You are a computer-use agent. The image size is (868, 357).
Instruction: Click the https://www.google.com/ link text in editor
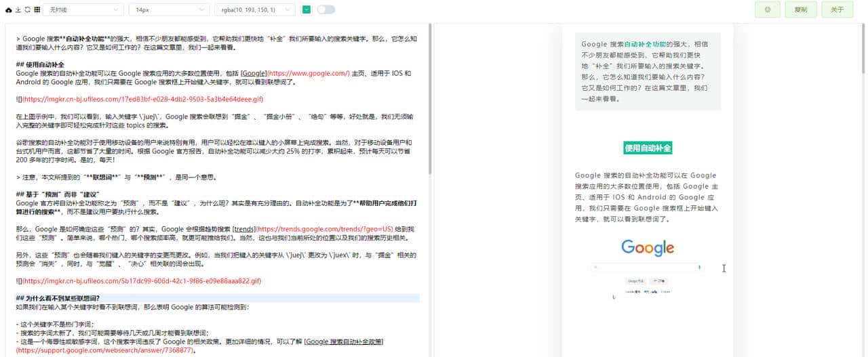pyautogui.click(x=309, y=73)
